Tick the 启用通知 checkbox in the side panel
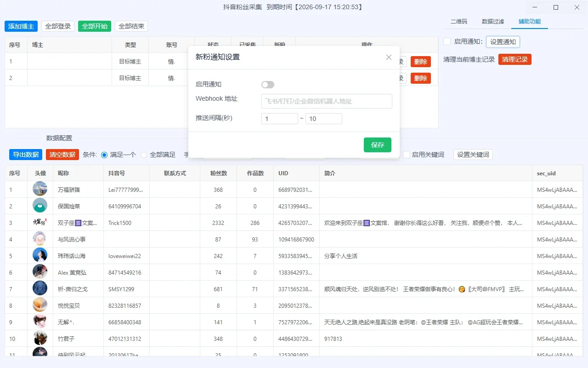588x368 pixels. [447, 42]
